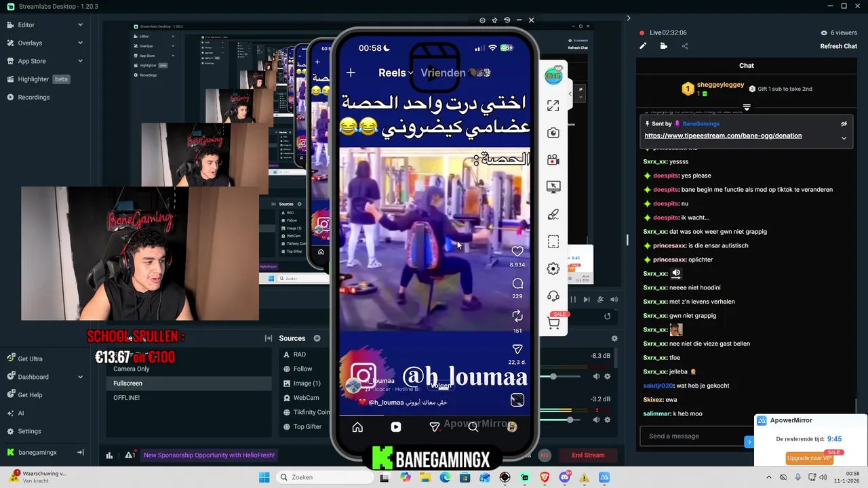This screenshot has height=488, width=868.
Task: Open Windows Start button
Action: pos(264,477)
